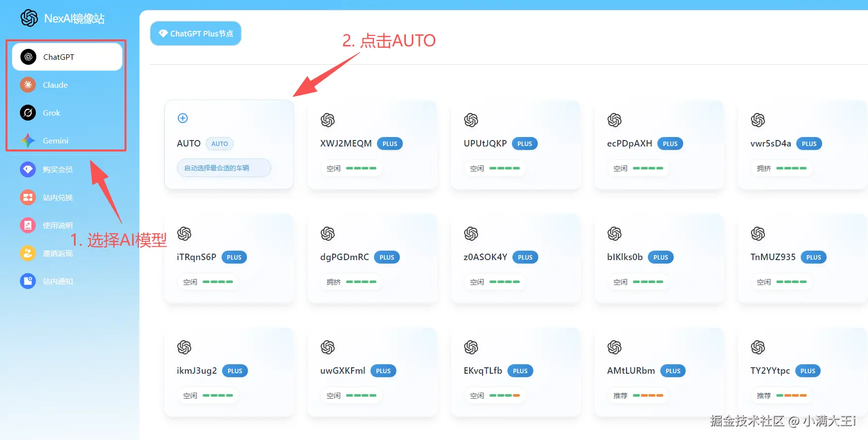Open the 站内通知 menu label
Viewport: 868px width, 440px height.
coord(58,281)
